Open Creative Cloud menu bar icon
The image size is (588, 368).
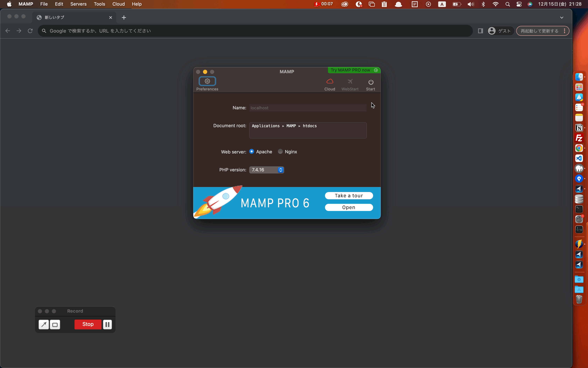click(x=345, y=4)
